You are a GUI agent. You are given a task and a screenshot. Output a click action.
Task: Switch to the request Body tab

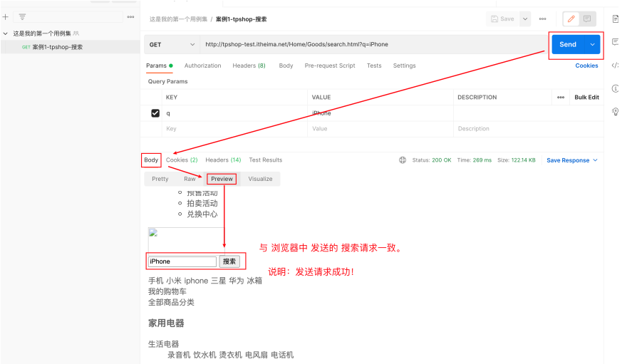click(x=286, y=66)
